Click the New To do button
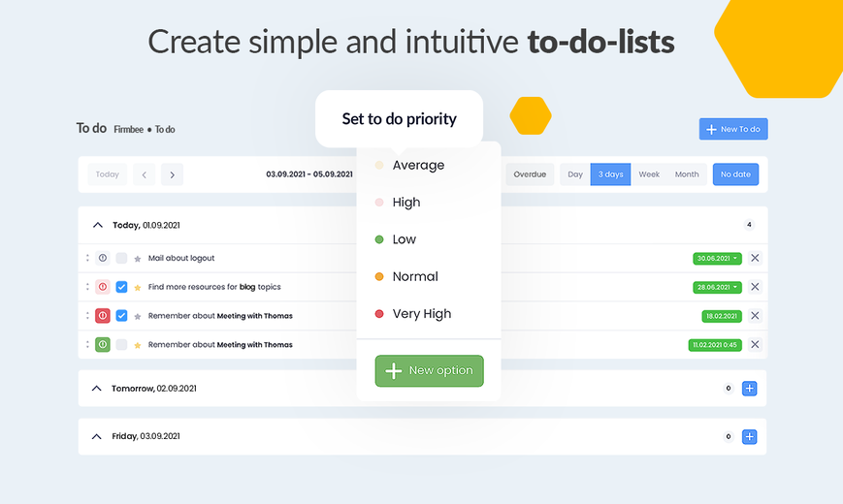This screenshot has width=843, height=504. [733, 129]
